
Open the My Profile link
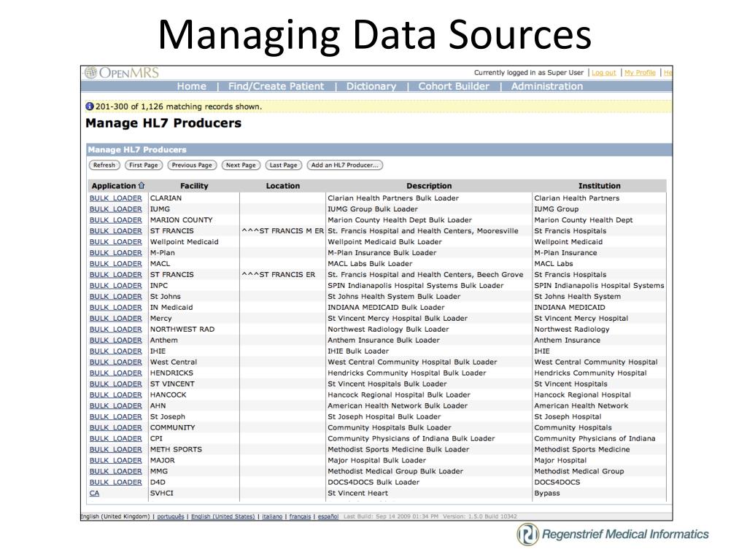(x=640, y=73)
